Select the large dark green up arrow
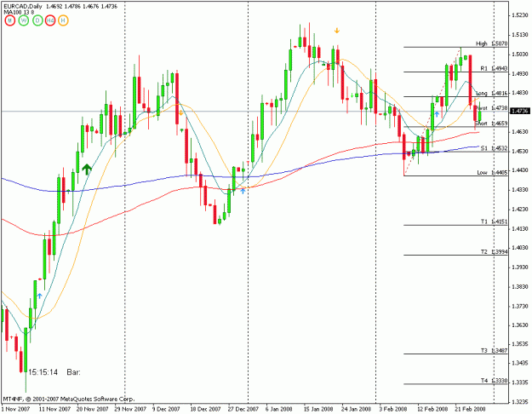 point(87,170)
